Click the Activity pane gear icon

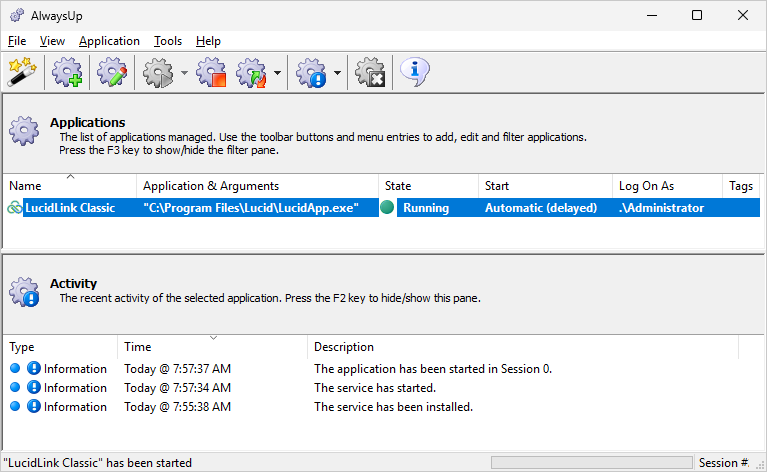point(24,292)
